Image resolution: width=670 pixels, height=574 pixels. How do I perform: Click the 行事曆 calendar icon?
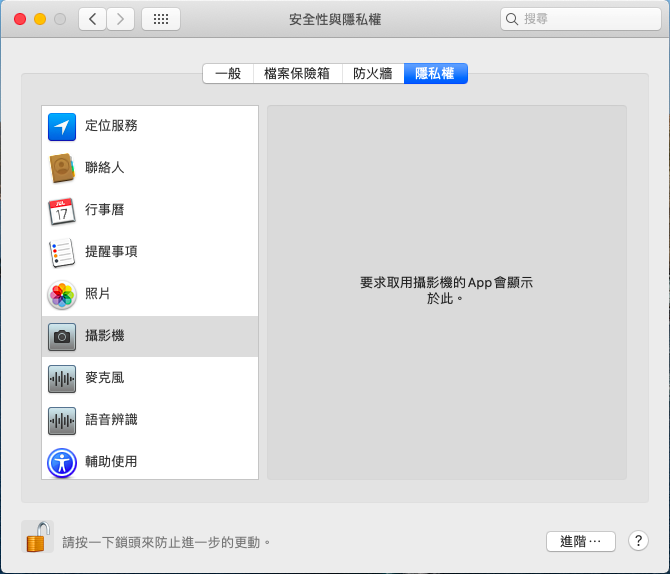pos(62,211)
